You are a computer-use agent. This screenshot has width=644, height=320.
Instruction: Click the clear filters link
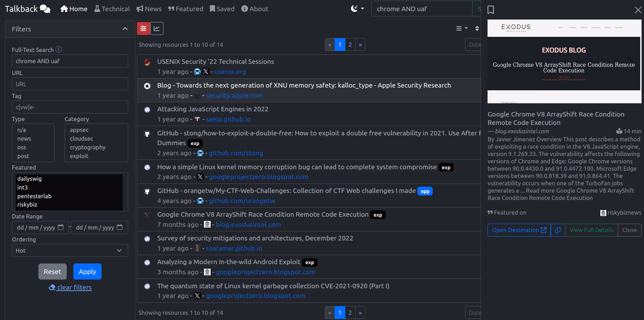coord(70,287)
